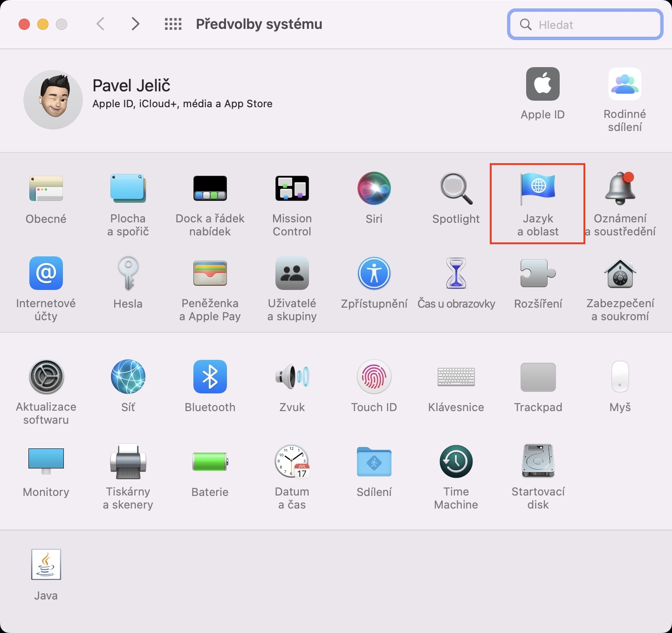Go forward with the right chevron

pyautogui.click(x=135, y=24)
